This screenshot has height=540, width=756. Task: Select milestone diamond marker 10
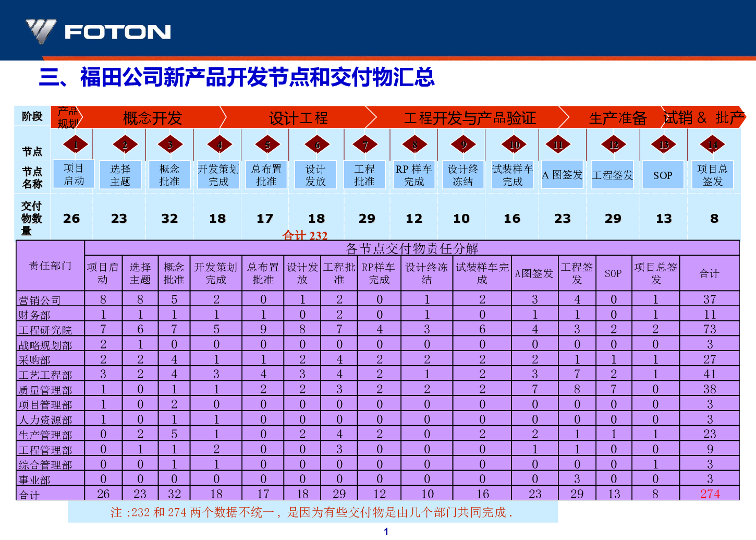coord(515,145)
